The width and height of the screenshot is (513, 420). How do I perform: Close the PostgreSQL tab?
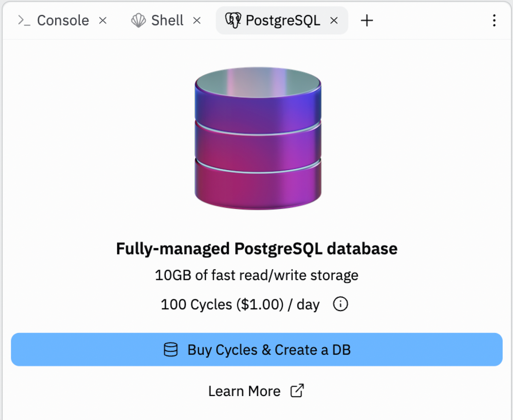point(334,20)
